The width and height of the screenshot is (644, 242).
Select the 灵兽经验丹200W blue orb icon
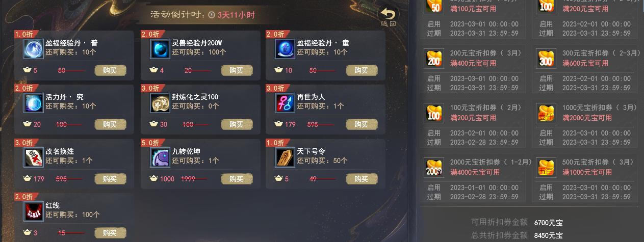coord(160,49)
